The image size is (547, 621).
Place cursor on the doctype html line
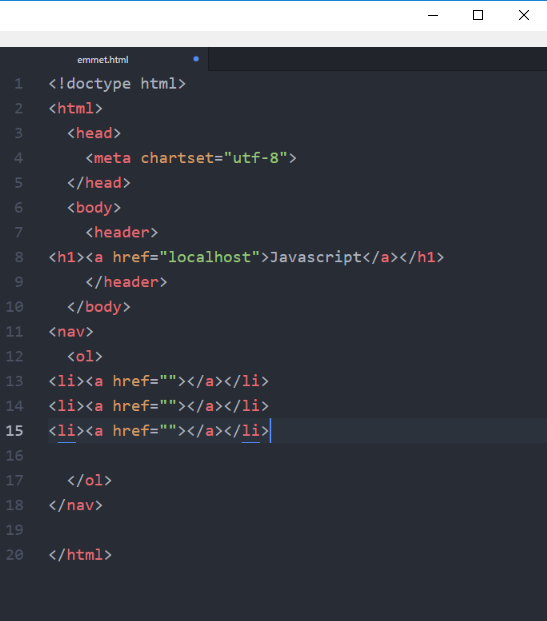pyautogui.click(x=117, y=84)
